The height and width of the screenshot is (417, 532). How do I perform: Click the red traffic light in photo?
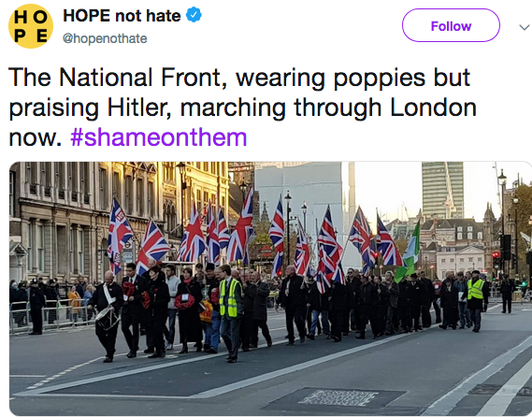pos(496,255)
